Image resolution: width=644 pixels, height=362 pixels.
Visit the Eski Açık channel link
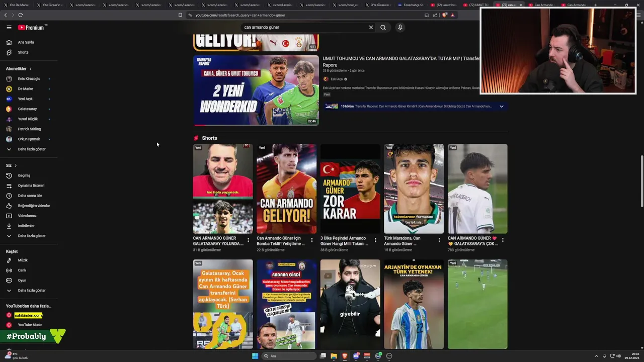point(337,79)
